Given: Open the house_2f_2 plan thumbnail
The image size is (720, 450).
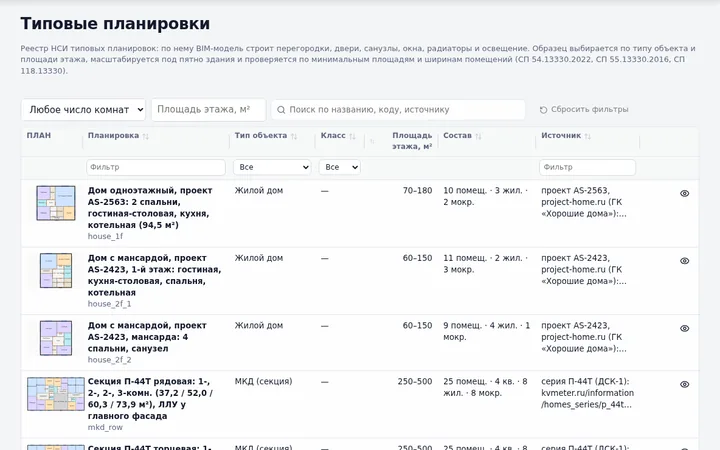Looking at the screenshot, I should pyautogui.click(x=56, y=338).
